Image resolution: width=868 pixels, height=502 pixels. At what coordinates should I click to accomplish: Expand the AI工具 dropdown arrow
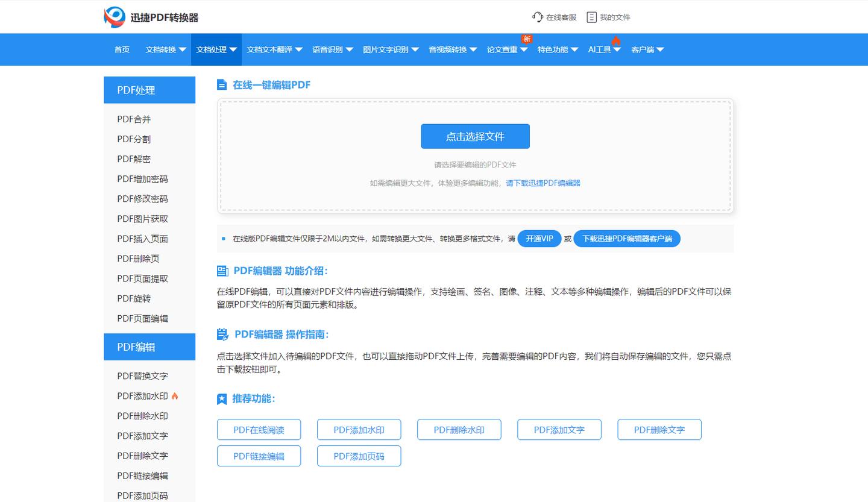click(617, 50)
